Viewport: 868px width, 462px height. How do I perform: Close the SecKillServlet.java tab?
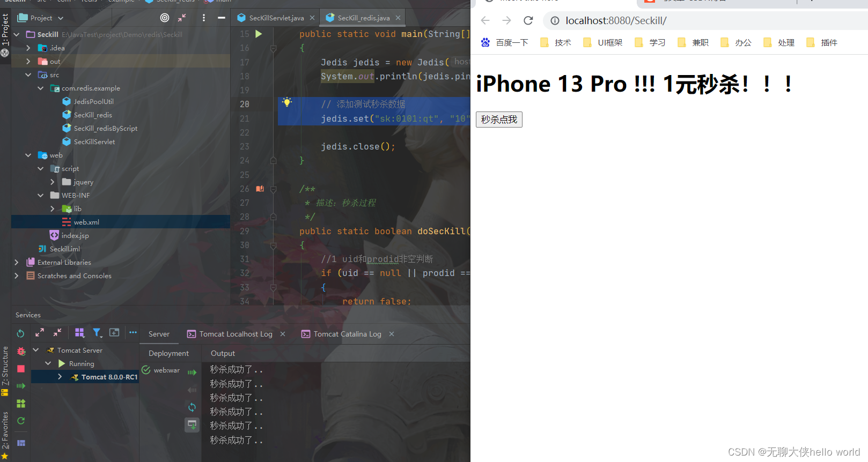pyautogui.click(x=312, y=18)
